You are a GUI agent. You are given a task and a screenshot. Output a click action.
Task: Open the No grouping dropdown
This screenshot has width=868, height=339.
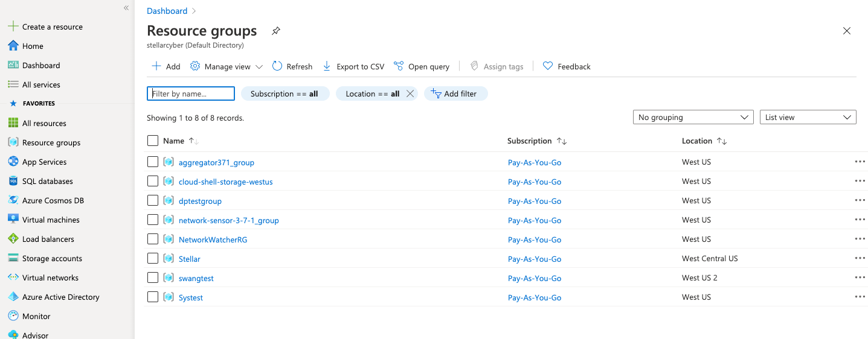pos(692,117)
